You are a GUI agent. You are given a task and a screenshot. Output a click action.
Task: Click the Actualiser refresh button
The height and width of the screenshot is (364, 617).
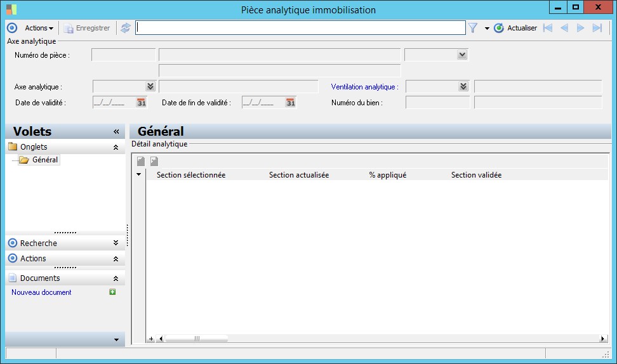(x=515, y=28)
